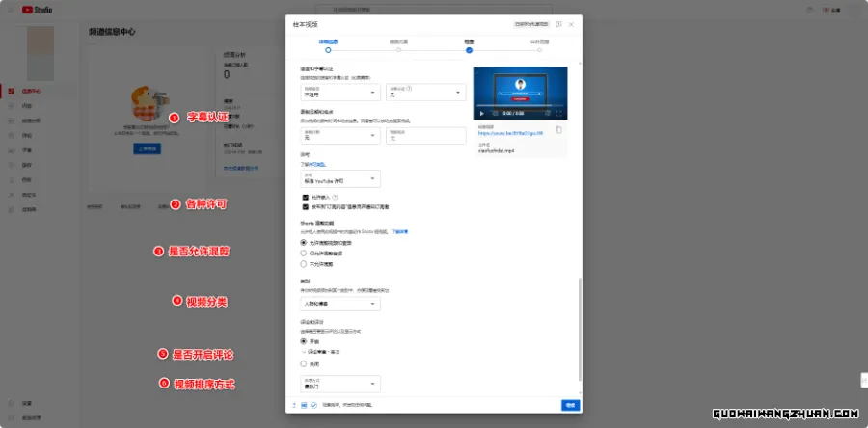Click the help icon in the top bar
The width and height of the screenshot is (868, 428).
click(x=810, y=10)
